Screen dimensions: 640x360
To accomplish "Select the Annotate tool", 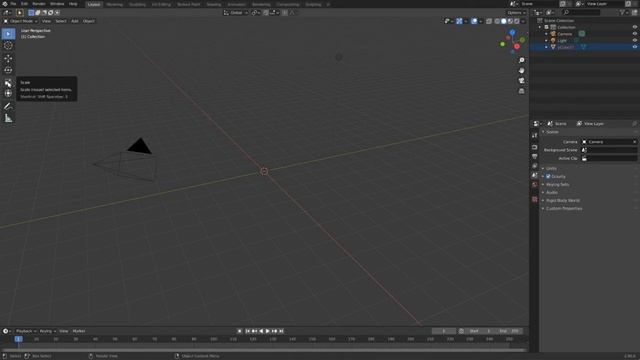I will [x=8, y=107].
